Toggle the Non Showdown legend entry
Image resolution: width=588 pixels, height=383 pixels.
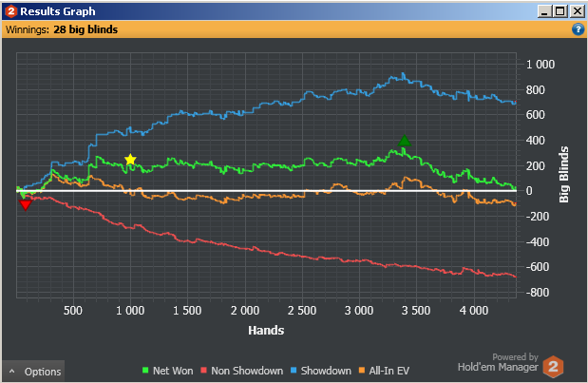[242, 371]
